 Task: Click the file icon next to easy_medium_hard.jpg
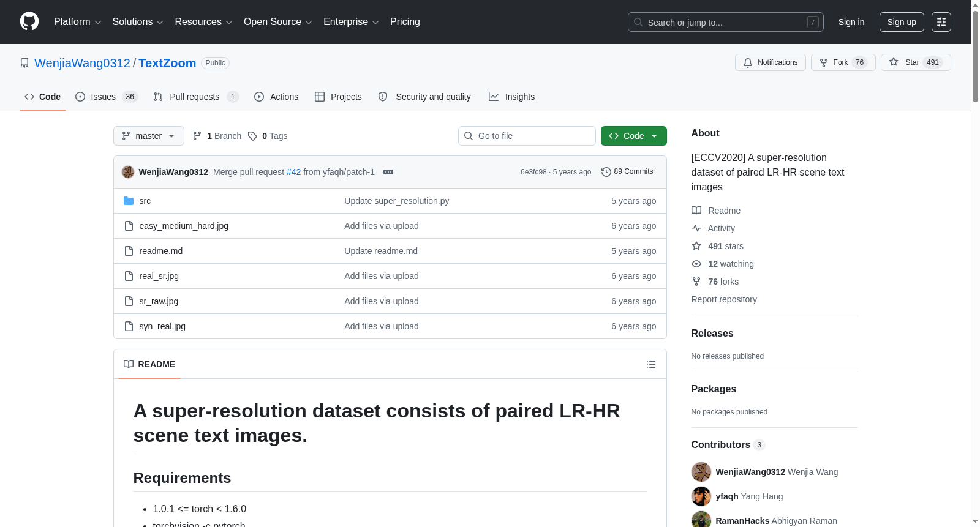tap(129, 226)
